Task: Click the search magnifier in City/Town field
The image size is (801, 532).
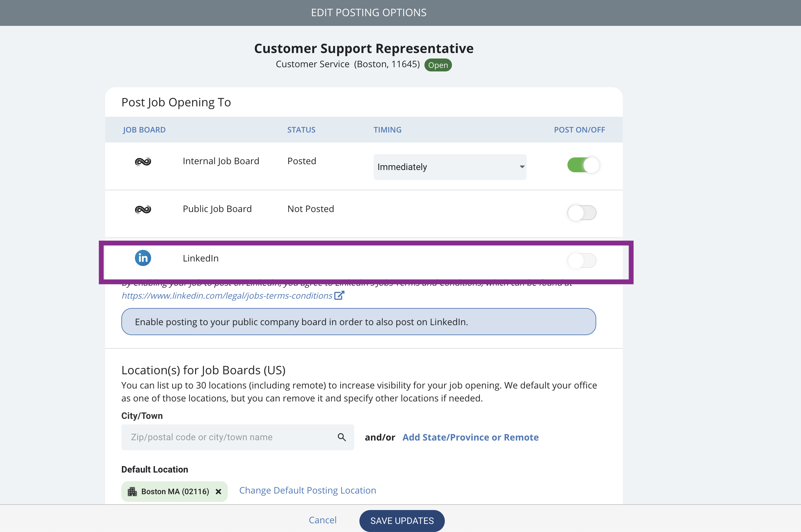Action: (342, 437)
